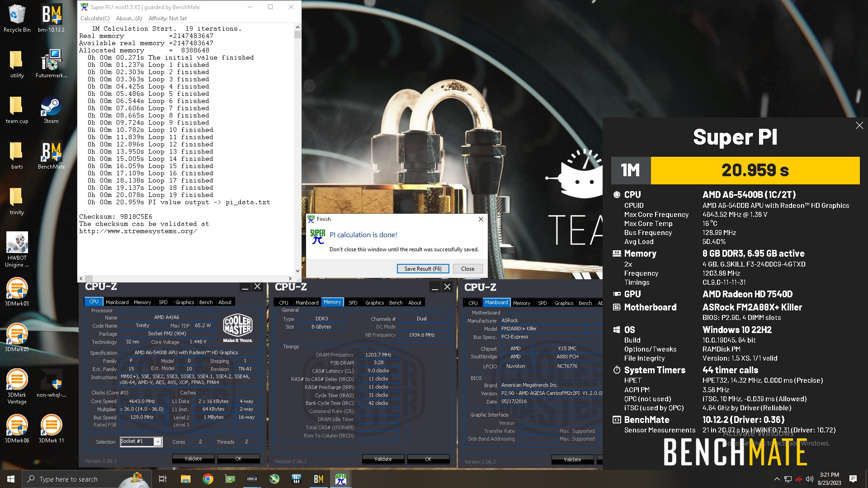Open the About...(A) menu in Super PI
This screenshot has height=488, width=868.
tap(129, 19)
